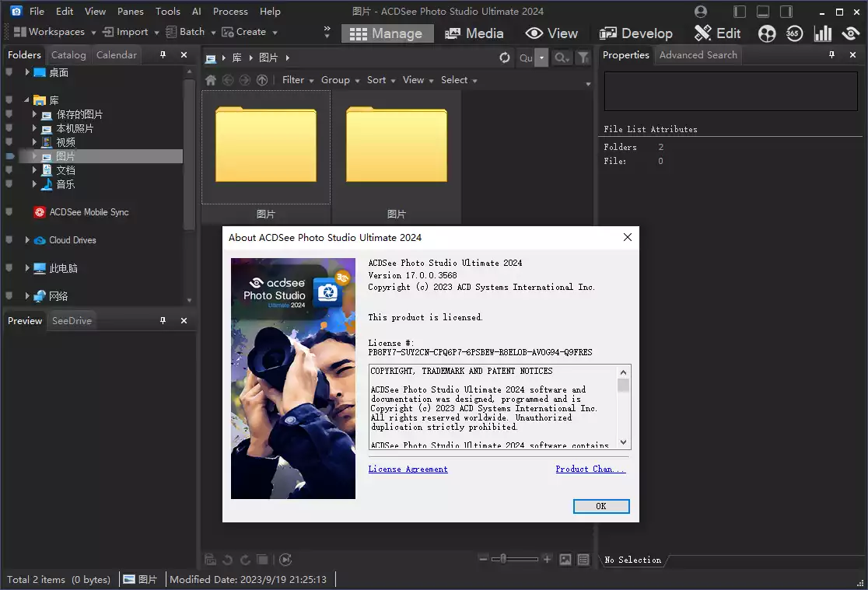This screenshot has width=868, height=590.
Task: Open the Quick Search dropdown arrow
Action: tap(542, 58)
